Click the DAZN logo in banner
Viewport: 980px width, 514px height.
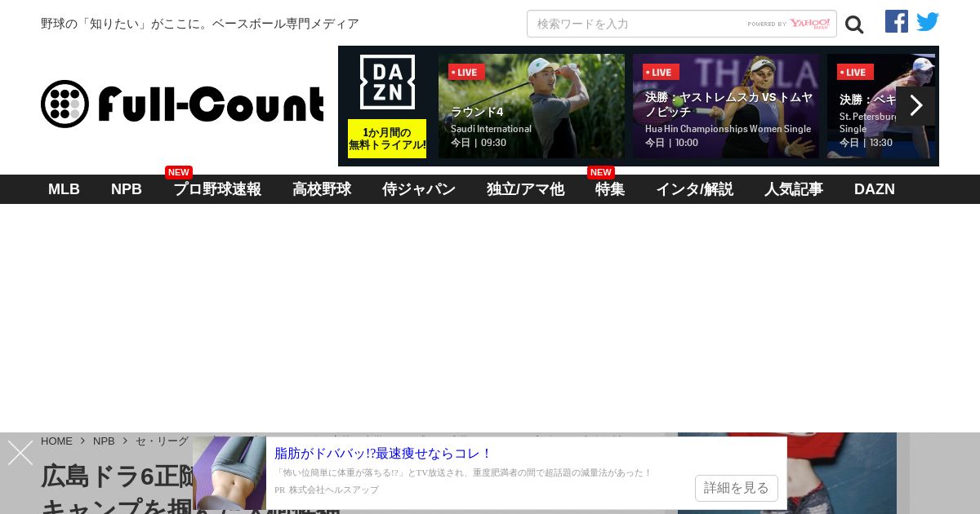click(x=387, y=82)
